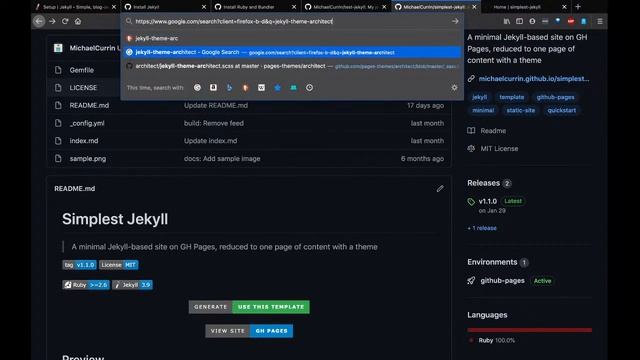The height and width of the screenshot is (360, 640).
Task: Click the Generate Use This Template badge
Action: (249, 307)
